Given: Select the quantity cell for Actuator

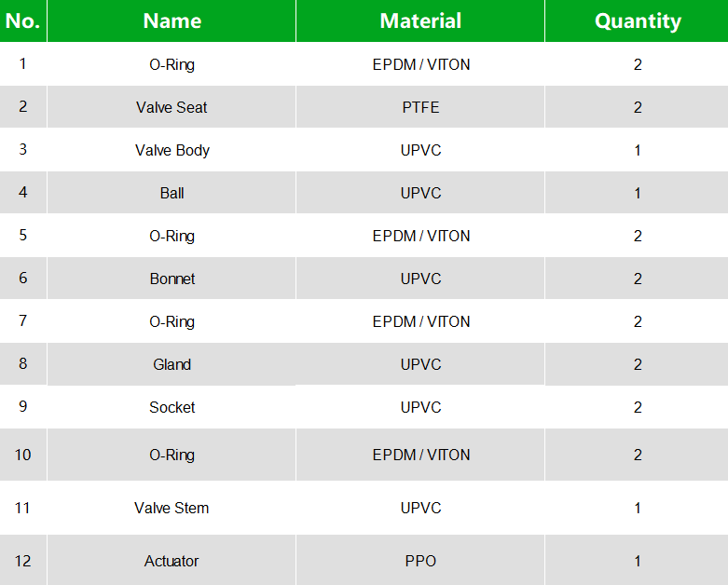Looking at the screenshot, I should tap(638, 561).
